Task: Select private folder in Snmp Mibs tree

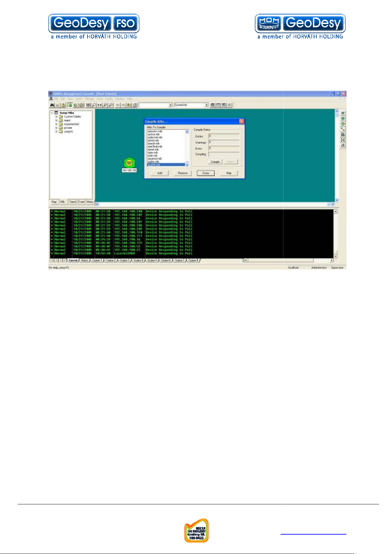Action: 68,128
